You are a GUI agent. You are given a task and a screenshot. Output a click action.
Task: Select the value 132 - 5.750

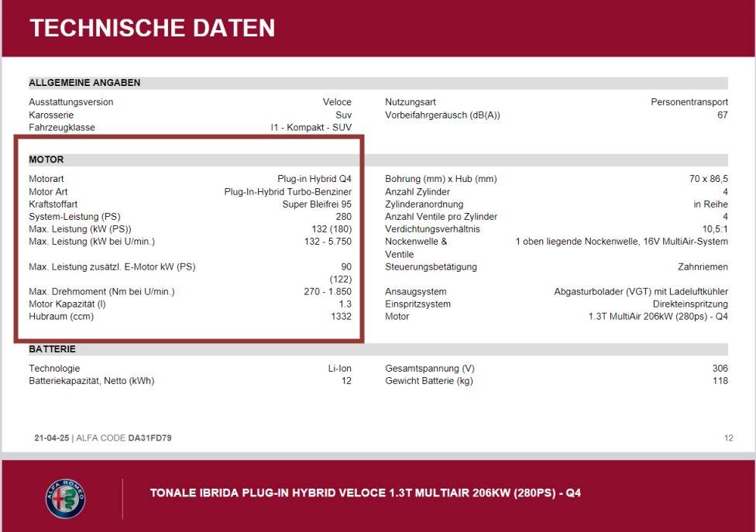click(328, 242)
